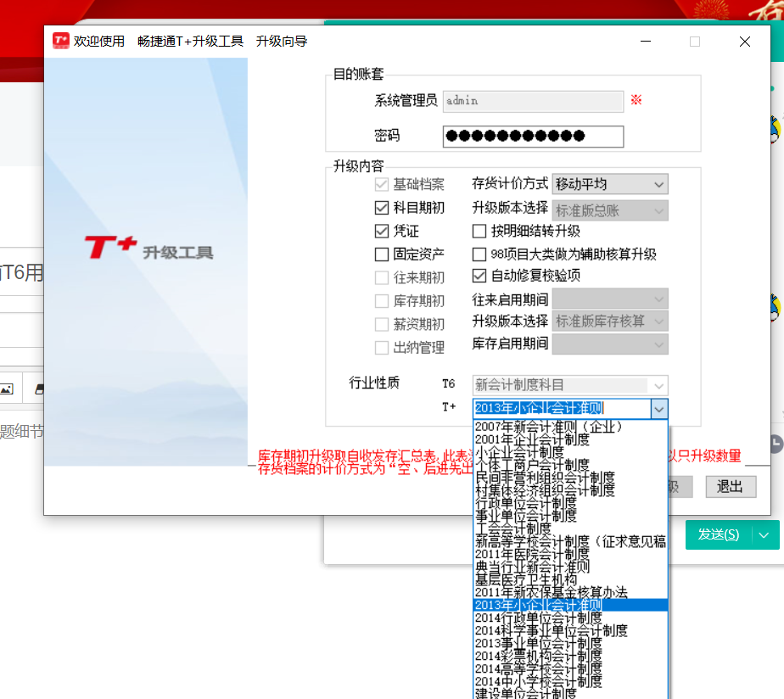Open the 往来启用期间 dropdown
Viewport: 784px width, 699px height.
point(610,299)
